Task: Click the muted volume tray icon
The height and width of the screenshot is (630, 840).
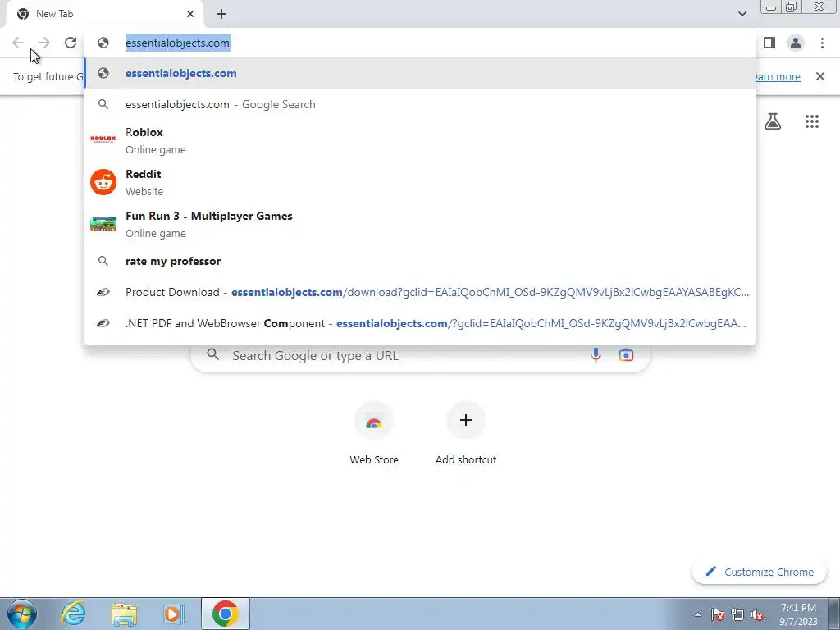Action: [757, 614]
